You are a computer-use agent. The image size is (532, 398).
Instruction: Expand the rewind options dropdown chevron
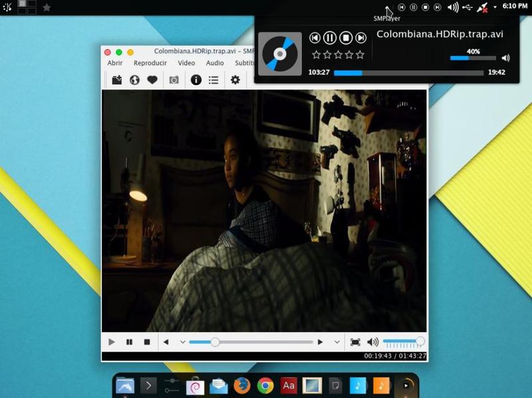pos(182,342)
